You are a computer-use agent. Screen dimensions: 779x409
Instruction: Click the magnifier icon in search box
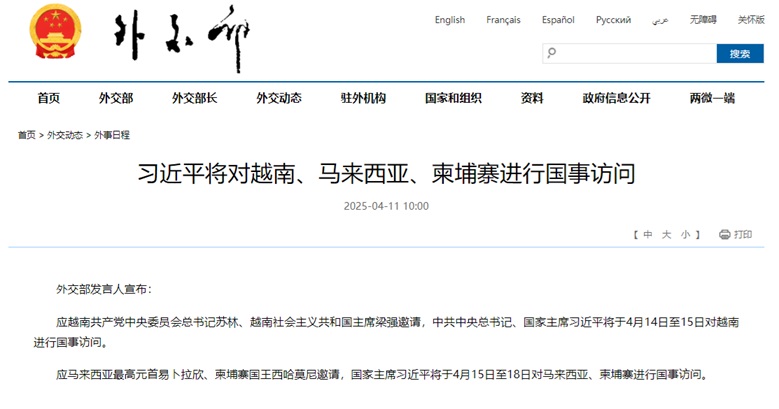pyautogui.click(x=551, y=53)
